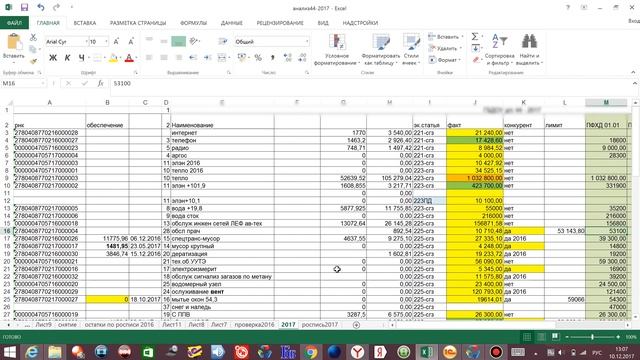Screen dimensions: 640x360
Task: Click the percent style icon
Action: point(258,58)
